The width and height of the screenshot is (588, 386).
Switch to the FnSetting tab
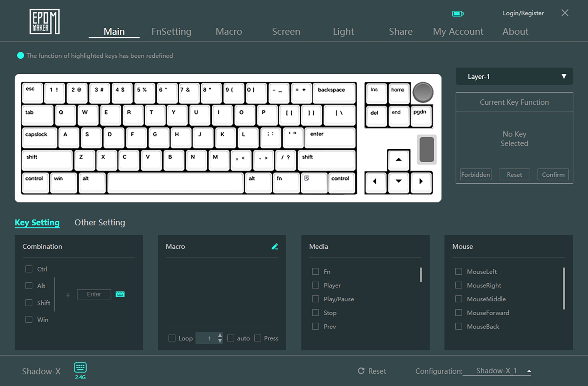(x=171, y=31)
